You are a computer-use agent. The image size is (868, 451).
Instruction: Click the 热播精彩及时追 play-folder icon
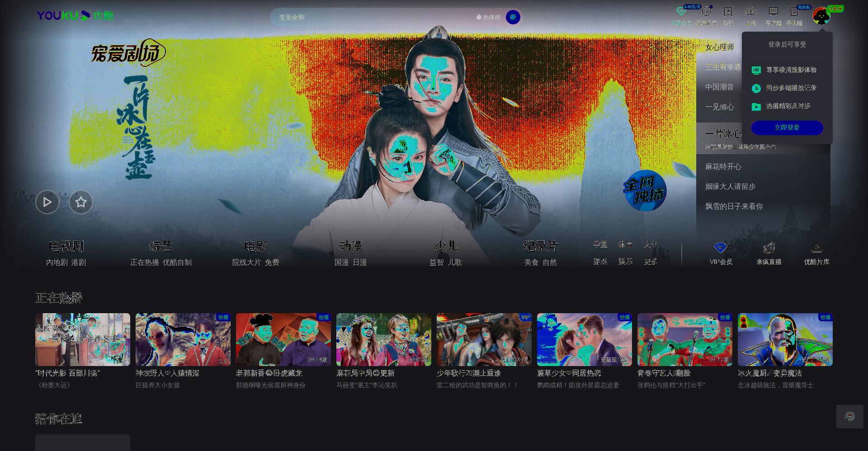[756, 107]
